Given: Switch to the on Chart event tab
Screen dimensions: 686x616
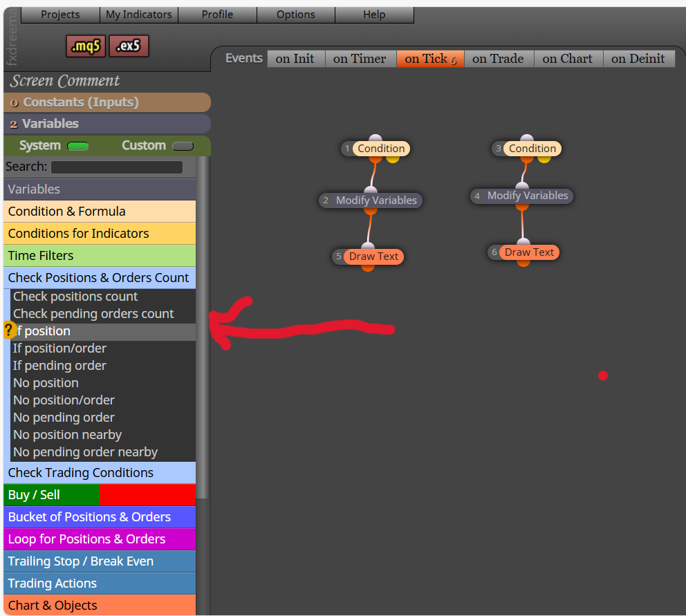Looking at the screenshot, I should pos(568,59).
